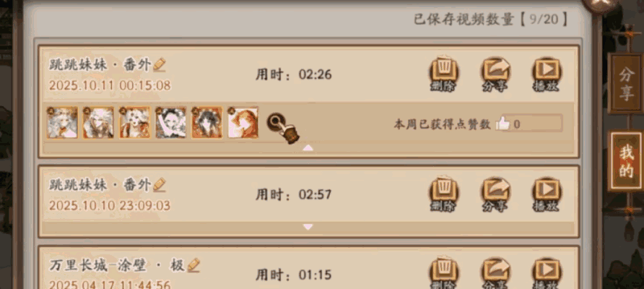Delete the 02:26 跳跳妹妹 video
The image size is (644, 289).
click(443, 74)
